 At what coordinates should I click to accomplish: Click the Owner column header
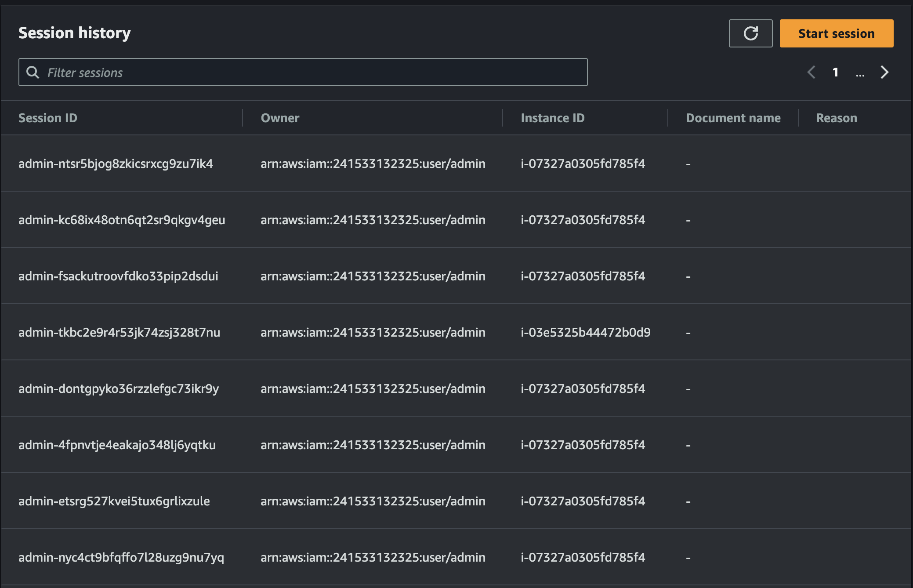pyautogui.click(x=280, y=118)
